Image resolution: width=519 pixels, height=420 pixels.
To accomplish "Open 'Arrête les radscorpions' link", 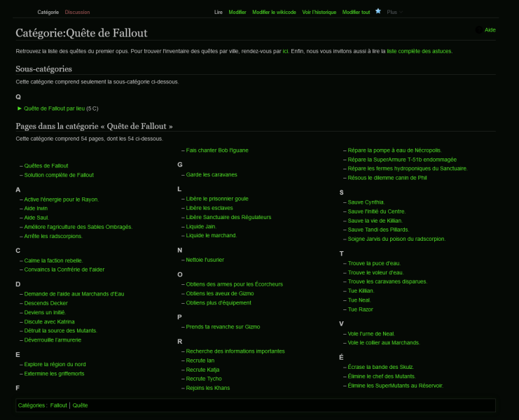I will coord(53,236).
